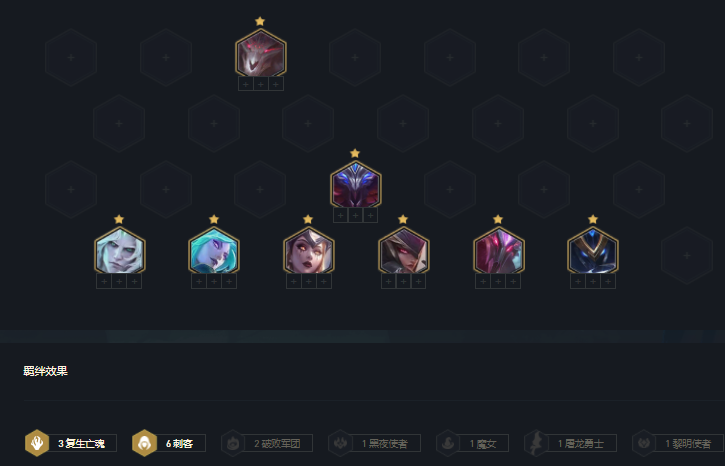Select the hooded champion with red eye

[x=404, y=250]
